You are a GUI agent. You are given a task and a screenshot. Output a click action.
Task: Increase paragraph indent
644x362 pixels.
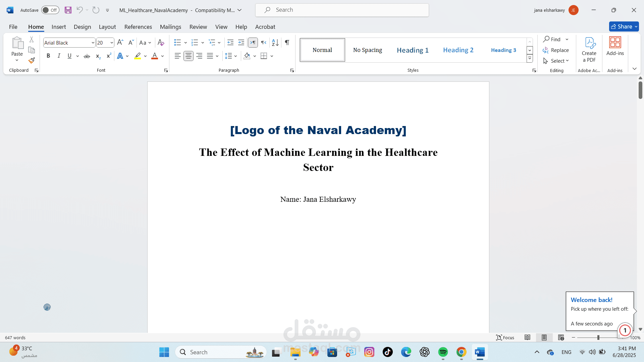241,43
